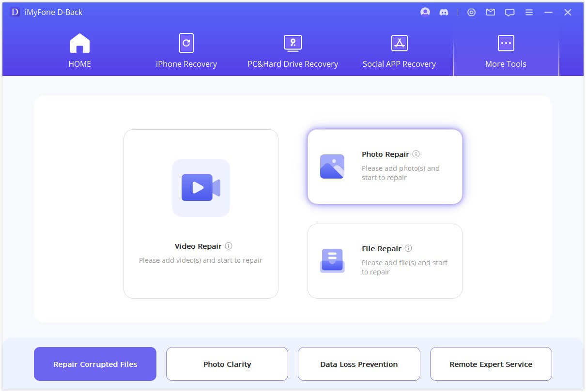The width and height of the screenshot is (586, 392).
Task: Switch to the HOME tab
Action: coord(80,51)
